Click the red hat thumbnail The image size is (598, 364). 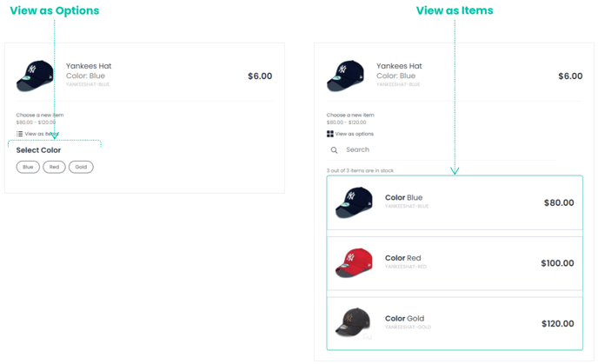[x=354, y=262]
